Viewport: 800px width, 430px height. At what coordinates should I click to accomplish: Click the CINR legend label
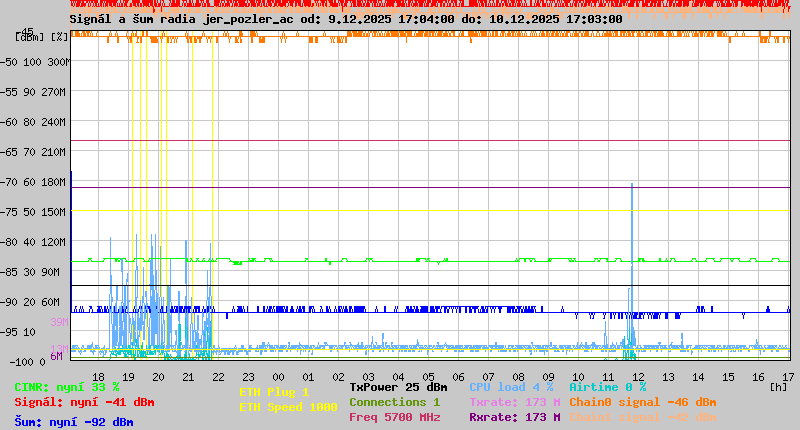67,387
